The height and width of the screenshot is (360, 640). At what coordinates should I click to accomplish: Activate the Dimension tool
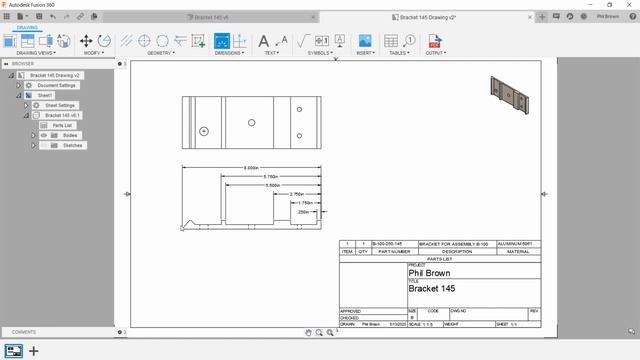point(222,41)
